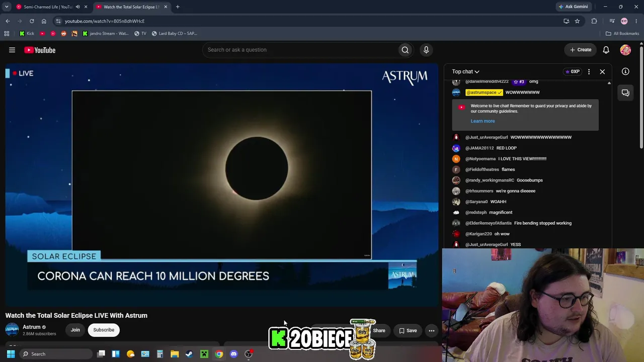
Task: Launch Steam from the taskbar
Action: [189, 354]
